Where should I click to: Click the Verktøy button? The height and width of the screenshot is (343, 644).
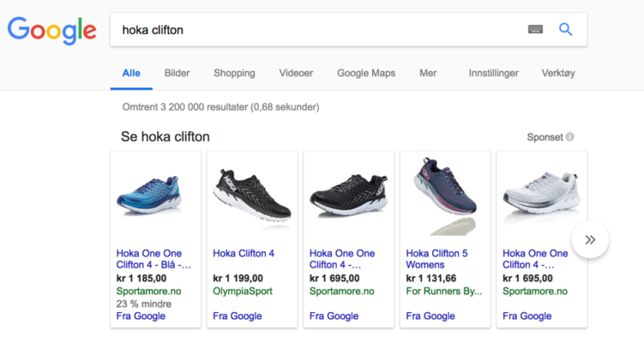point(558,73)
